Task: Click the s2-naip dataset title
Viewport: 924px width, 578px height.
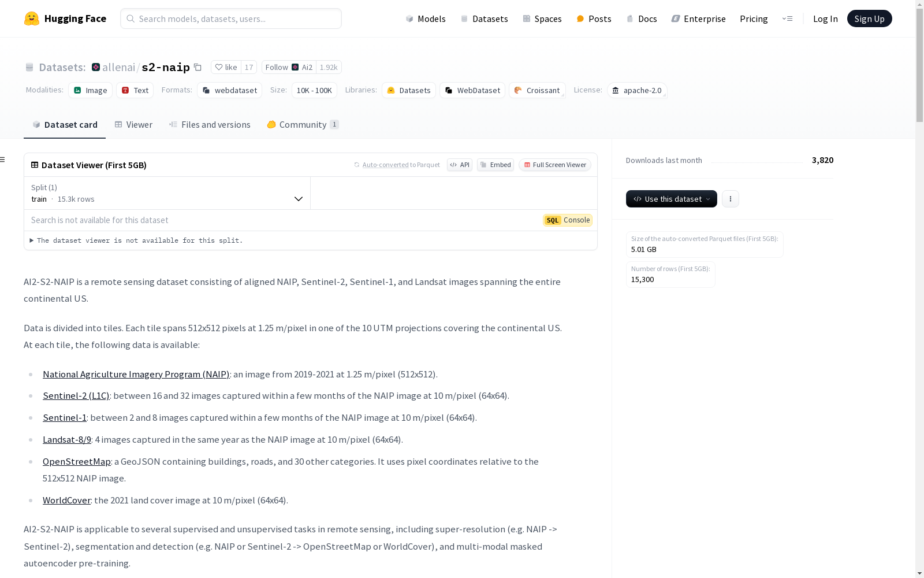Action: [166, 67]
